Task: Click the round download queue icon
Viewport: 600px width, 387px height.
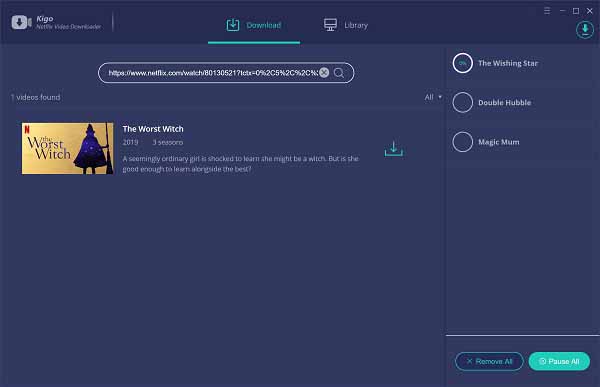Action: coord(585,29)
